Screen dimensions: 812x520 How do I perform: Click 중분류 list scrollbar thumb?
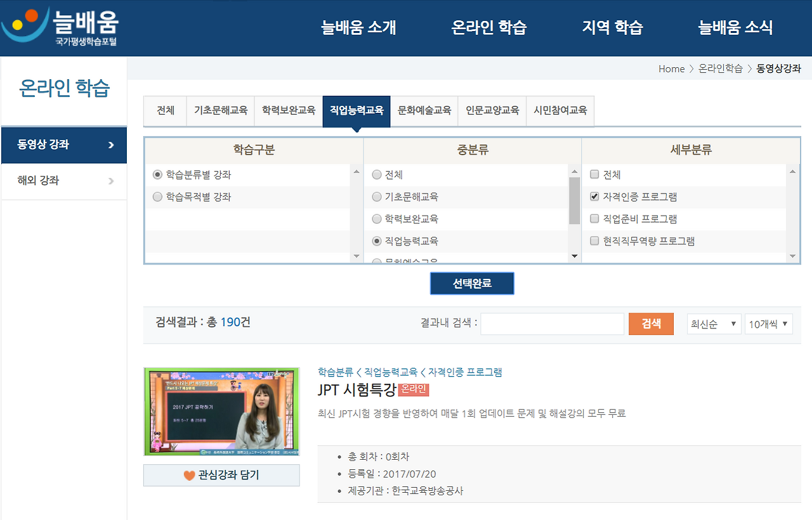(x=575, y=201)
